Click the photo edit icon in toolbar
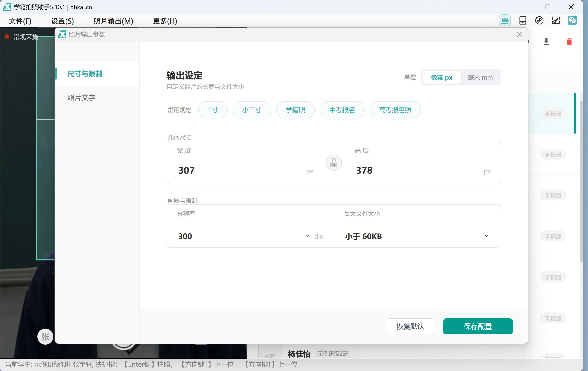The height and width of the screenshot is (371, 588). [x=556, y=20]
